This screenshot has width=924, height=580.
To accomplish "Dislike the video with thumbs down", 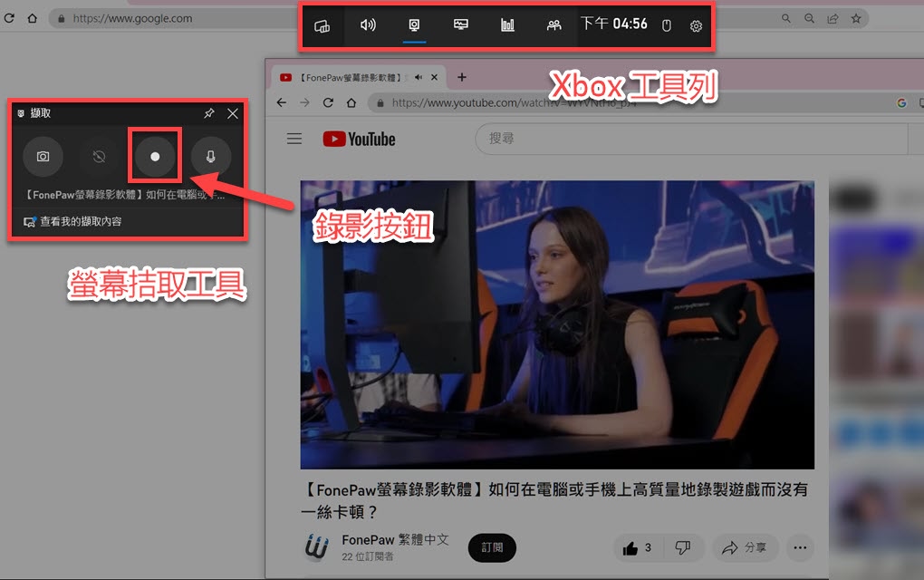I will click(x=682, y=548).
